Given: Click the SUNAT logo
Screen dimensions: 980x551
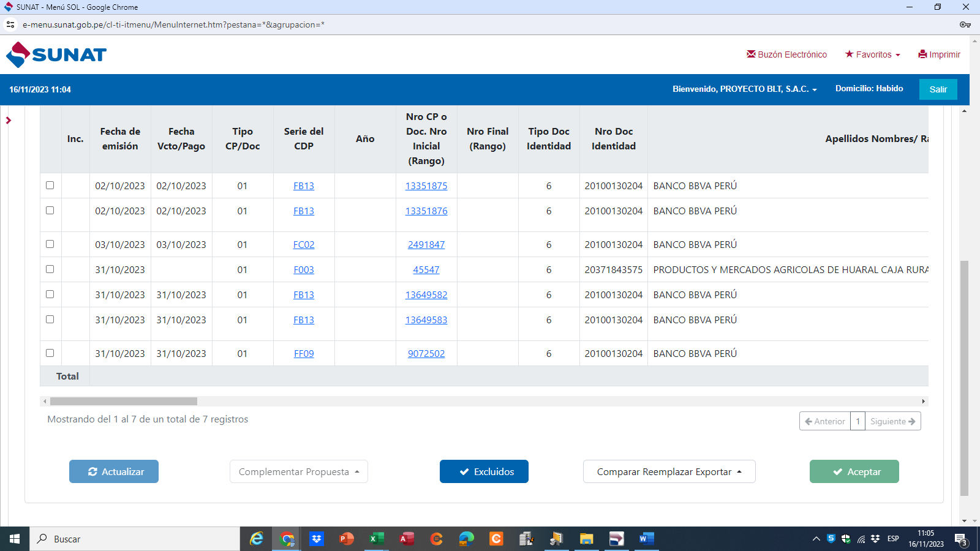Looking at the screenshot, I should click(x=56, y=54).
